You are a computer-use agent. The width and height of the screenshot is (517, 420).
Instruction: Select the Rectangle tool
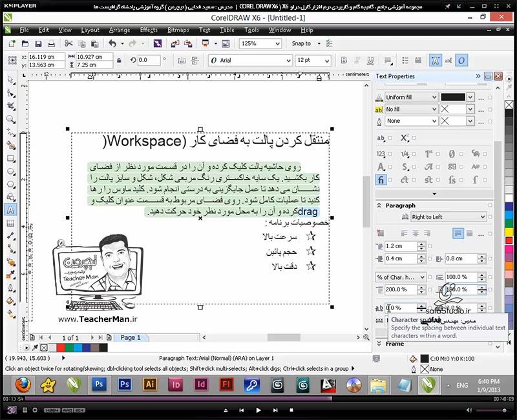click(11, 158)
